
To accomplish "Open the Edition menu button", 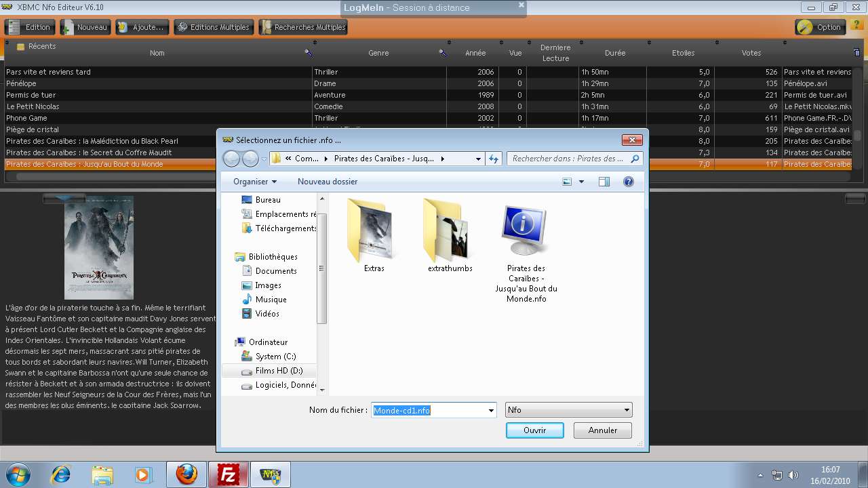I will click(31, 27).
